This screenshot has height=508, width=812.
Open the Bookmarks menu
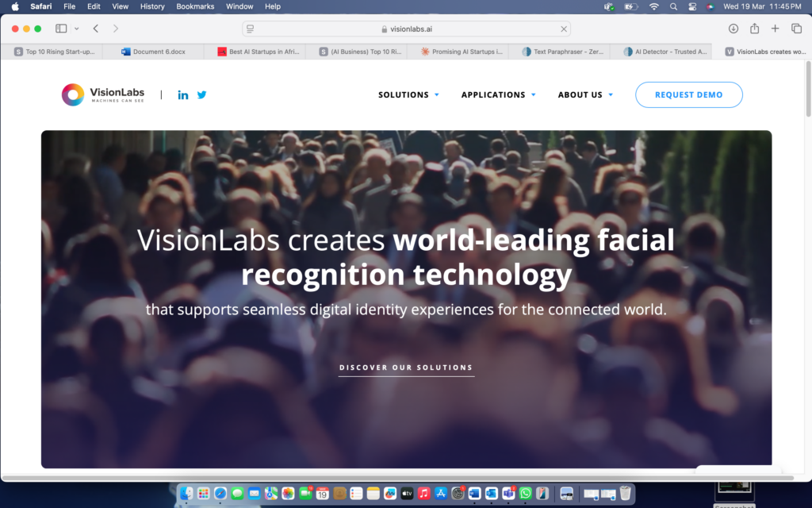click(x=195, y=6)
